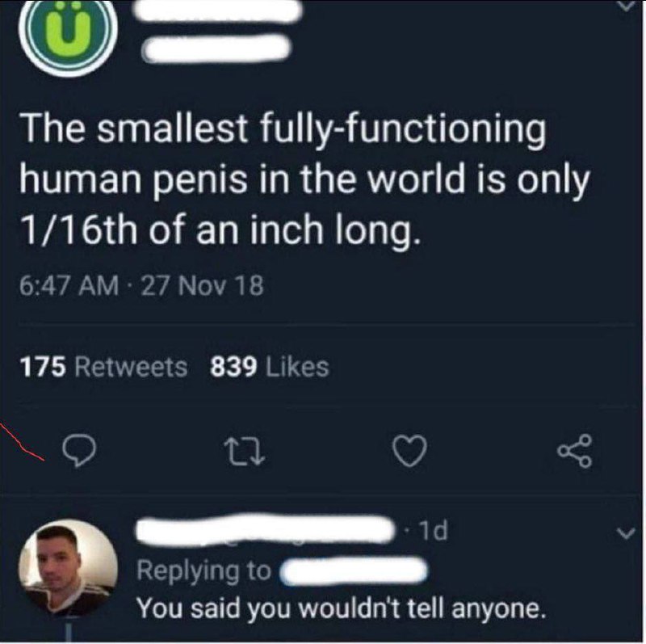Image resolution: width=646 pixels, height=644 pixels.
Task: View the 175 Retweets list
Action: [103, 368]
